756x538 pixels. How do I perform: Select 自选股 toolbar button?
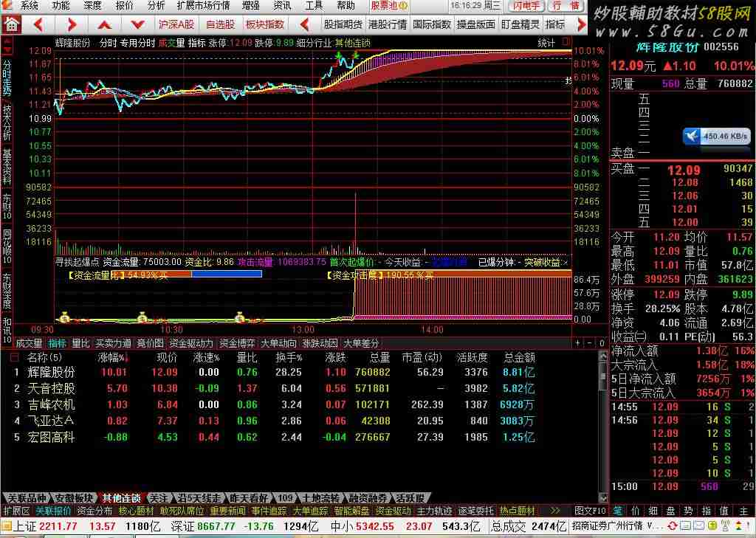(220, 24)
